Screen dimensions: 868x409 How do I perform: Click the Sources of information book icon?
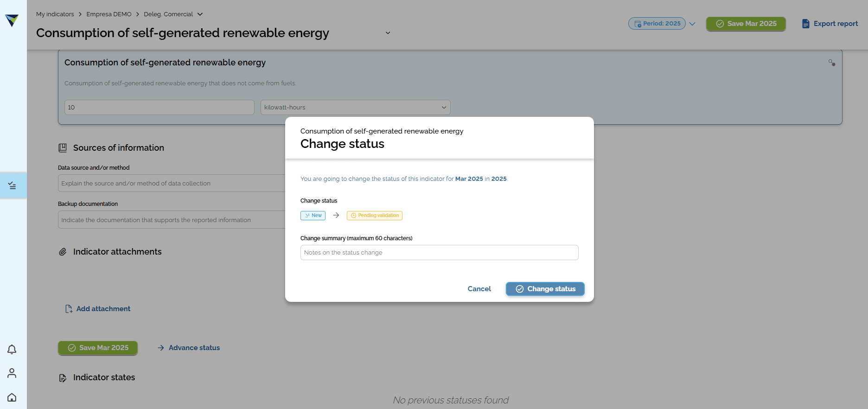point(63,148)
